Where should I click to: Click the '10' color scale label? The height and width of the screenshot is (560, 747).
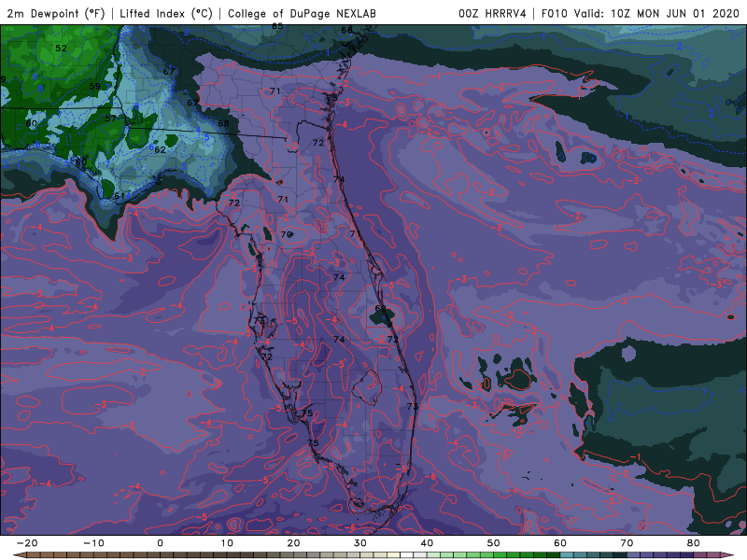(x=227, y=543)
